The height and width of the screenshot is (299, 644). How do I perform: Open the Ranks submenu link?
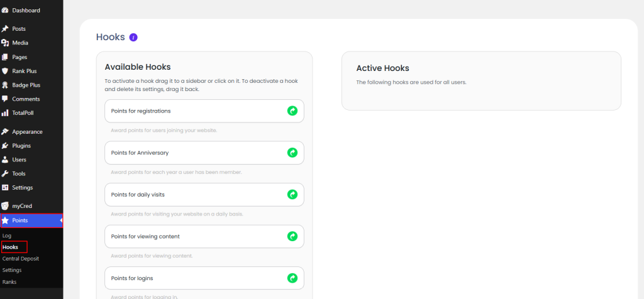(x=9, y=282)
